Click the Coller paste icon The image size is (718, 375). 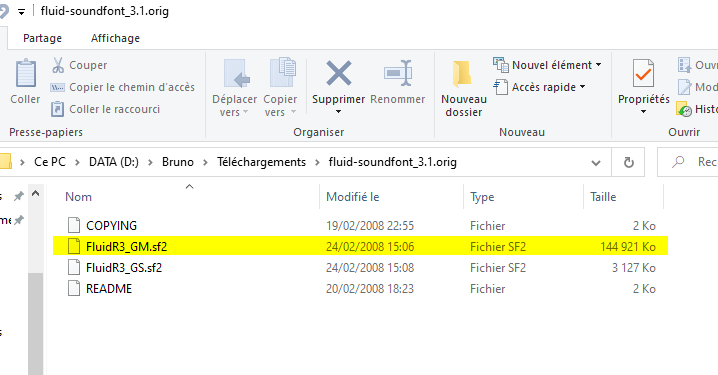[26, 73]
